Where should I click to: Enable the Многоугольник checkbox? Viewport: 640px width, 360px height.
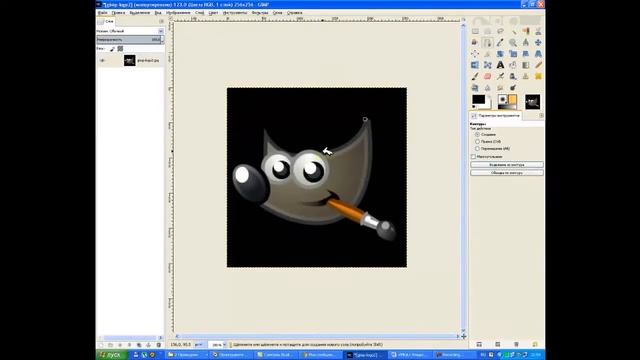473,157
